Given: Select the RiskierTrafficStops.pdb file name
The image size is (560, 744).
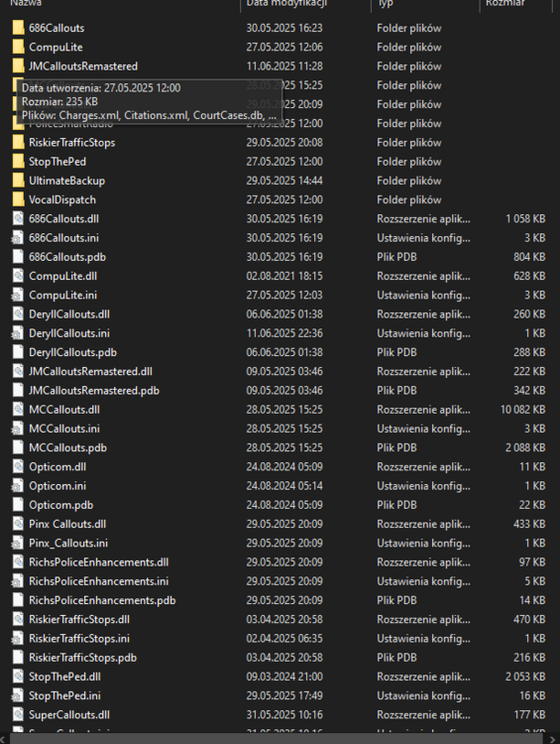Looking at the screenshot, I should [82, 657].
